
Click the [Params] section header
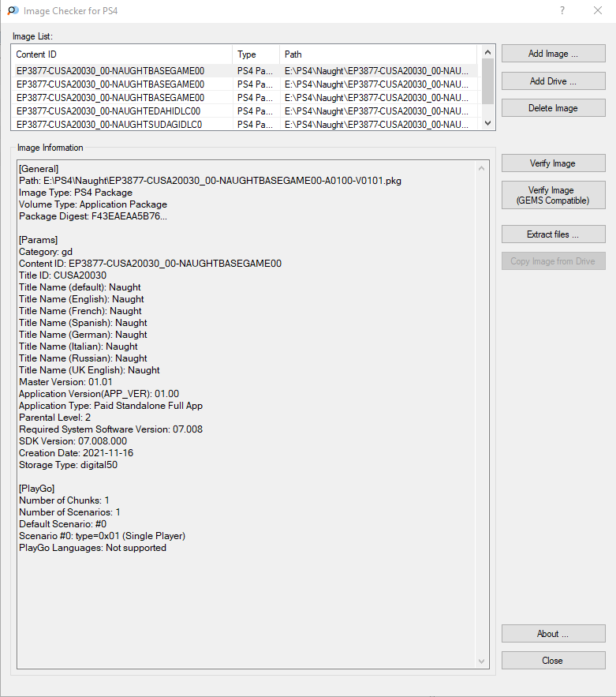pos(38,240)
